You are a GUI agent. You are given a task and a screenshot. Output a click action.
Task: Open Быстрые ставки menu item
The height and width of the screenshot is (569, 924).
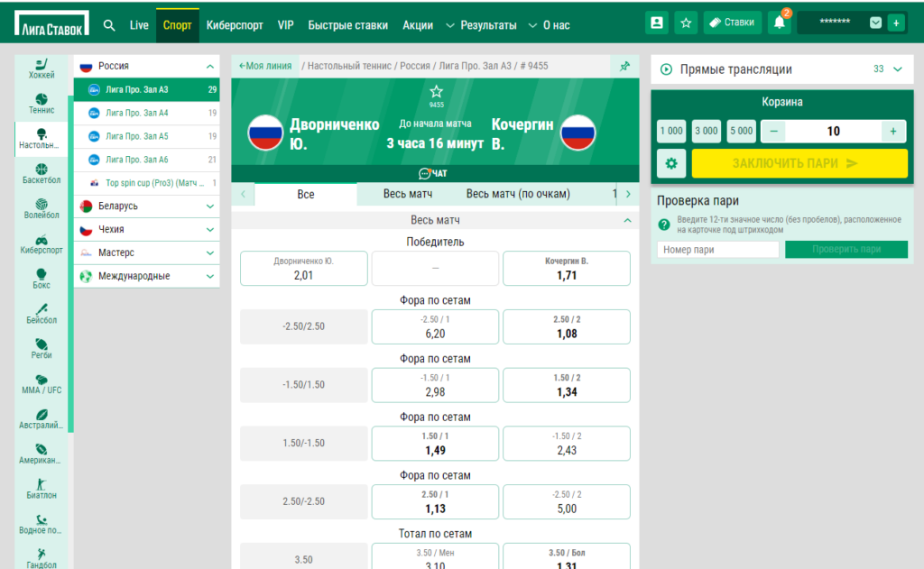[x=347, y=25]
